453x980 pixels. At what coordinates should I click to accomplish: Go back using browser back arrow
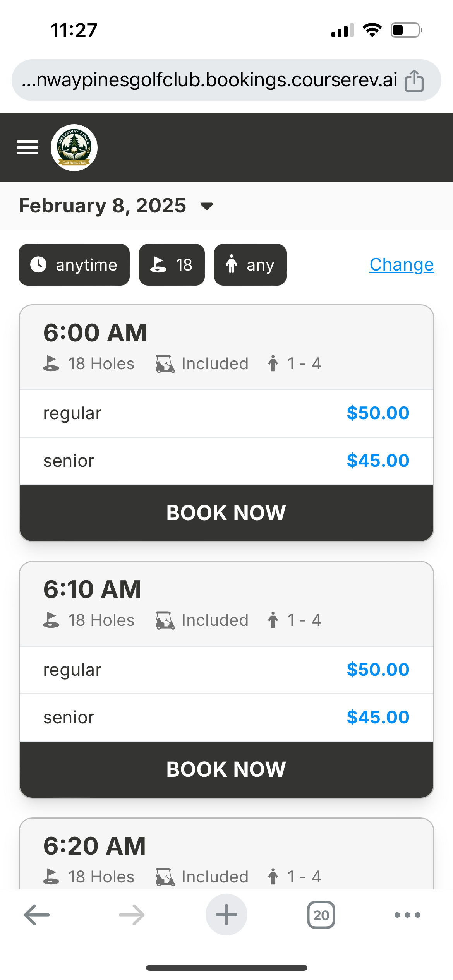(x=37, y=915)
